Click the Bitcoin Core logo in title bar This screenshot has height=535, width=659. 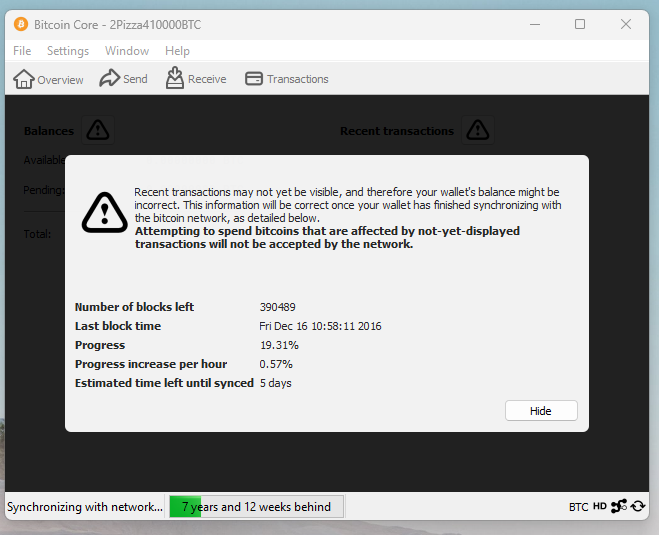pyautogui.click(x=21, y=24)
